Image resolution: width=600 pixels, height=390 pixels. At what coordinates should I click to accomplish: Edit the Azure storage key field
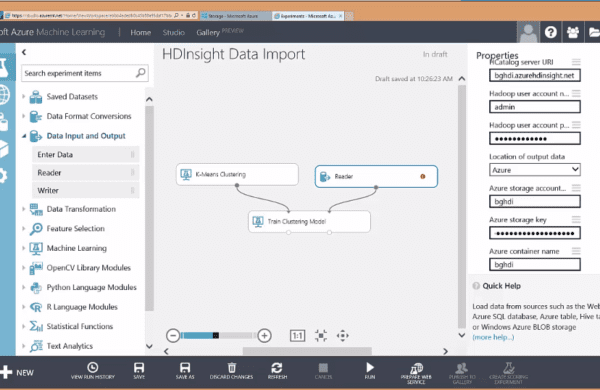point(535,233)
